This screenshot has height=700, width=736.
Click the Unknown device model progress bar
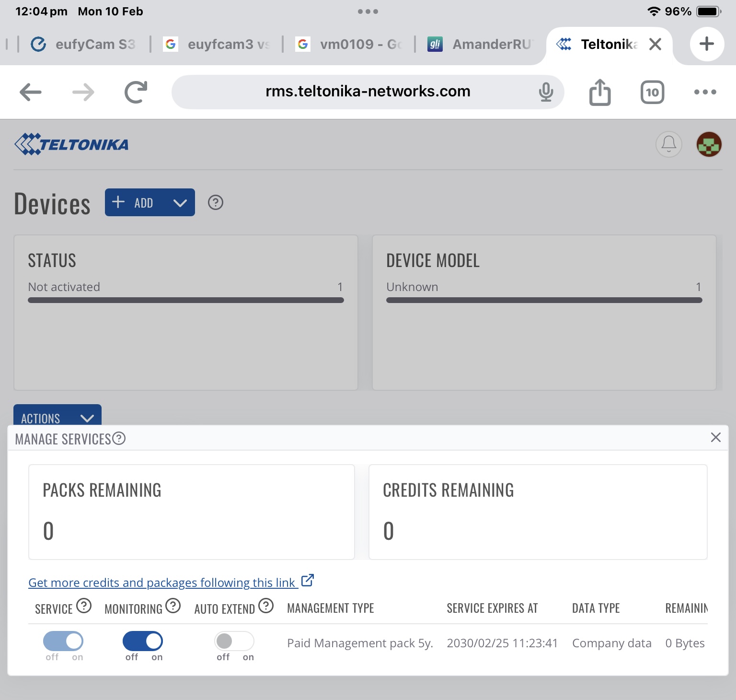click(x=544, y=300)
